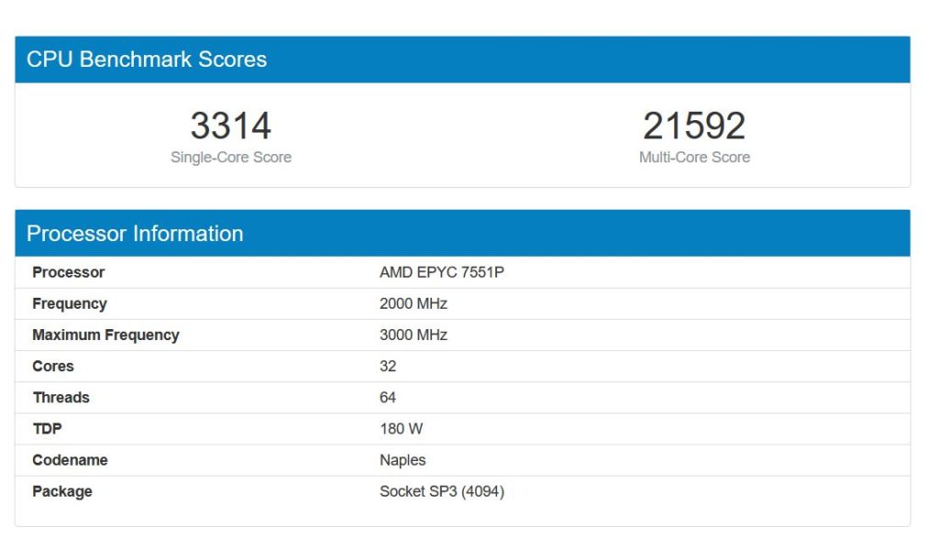Click the Frequency row label

pos(70,304)
